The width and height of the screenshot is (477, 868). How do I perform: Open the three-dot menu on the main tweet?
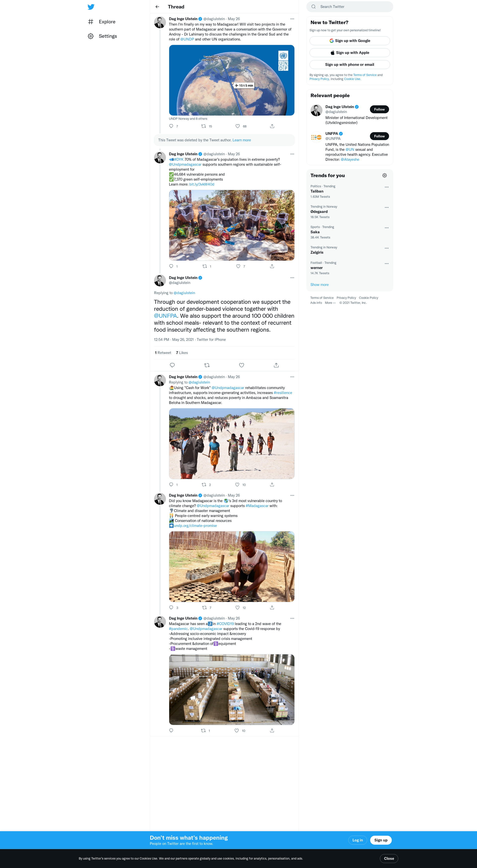[292, 278]
